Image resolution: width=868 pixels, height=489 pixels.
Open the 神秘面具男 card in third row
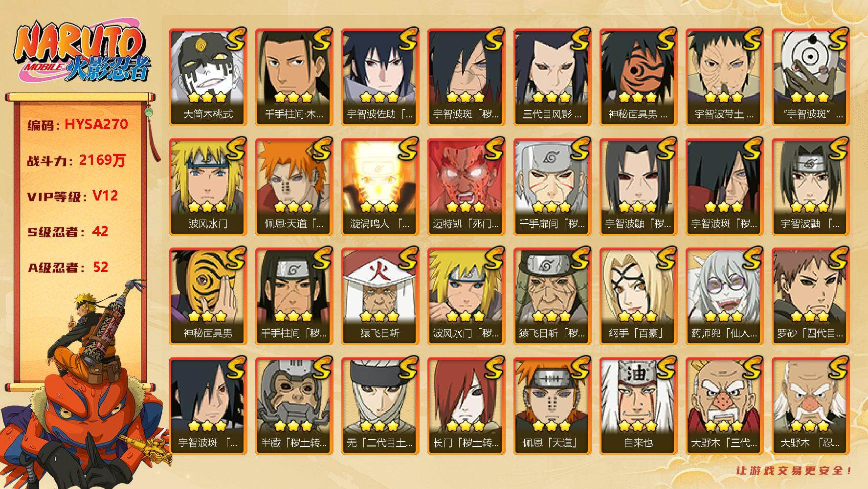pyautogui.click(x=208, y=296)
